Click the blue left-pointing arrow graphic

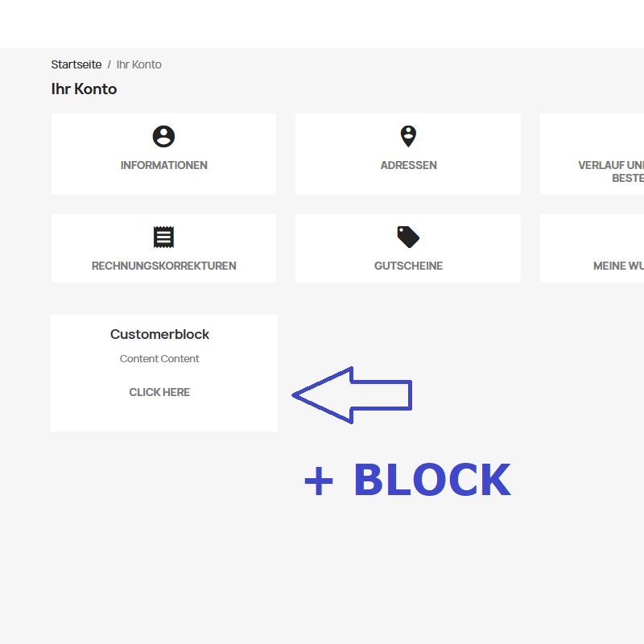tap(352, 395)
